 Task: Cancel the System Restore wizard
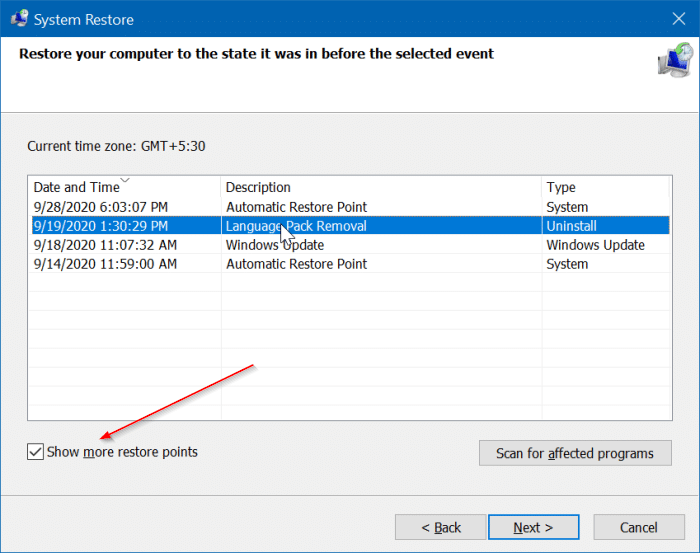tap(639, 527)
